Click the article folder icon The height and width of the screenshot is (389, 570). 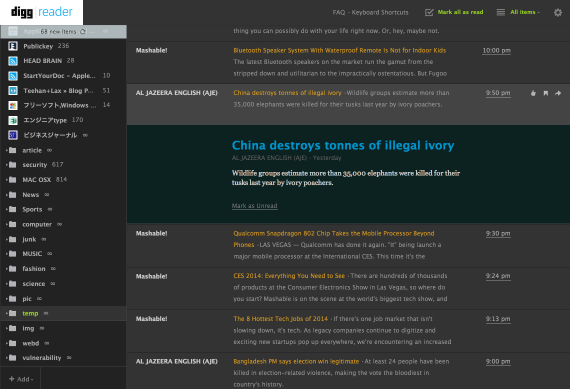(12, 150)
